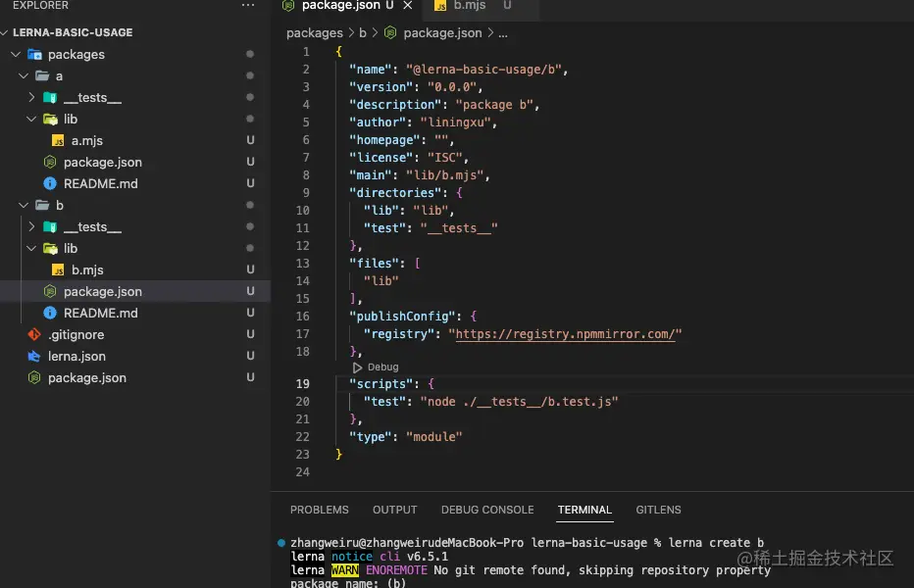Open the PROBLEMS panel tab
Image resolution: width=914 pixels, height=588 pixels.
[x=320, y=510]
